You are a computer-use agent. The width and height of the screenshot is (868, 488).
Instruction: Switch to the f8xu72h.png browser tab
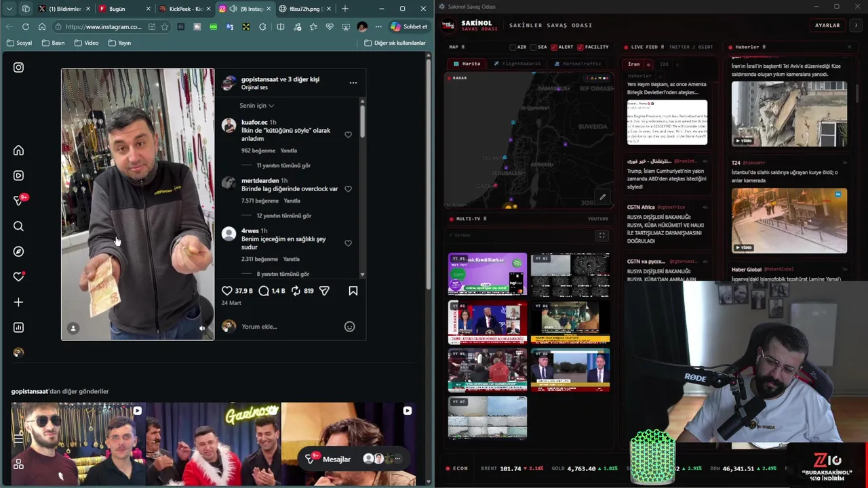coord(304,9)
